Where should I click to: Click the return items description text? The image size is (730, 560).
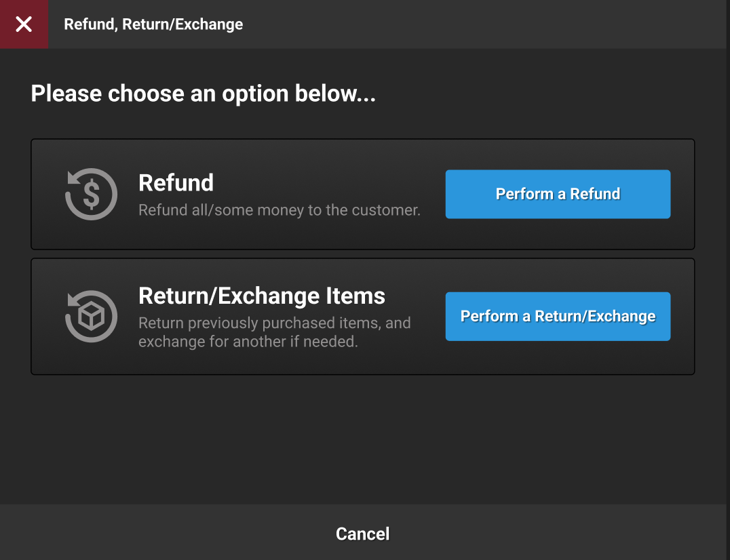tap(274, 332)
